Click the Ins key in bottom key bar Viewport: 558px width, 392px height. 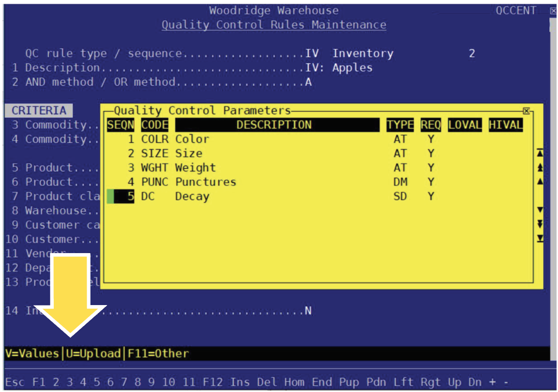(240, 382)
